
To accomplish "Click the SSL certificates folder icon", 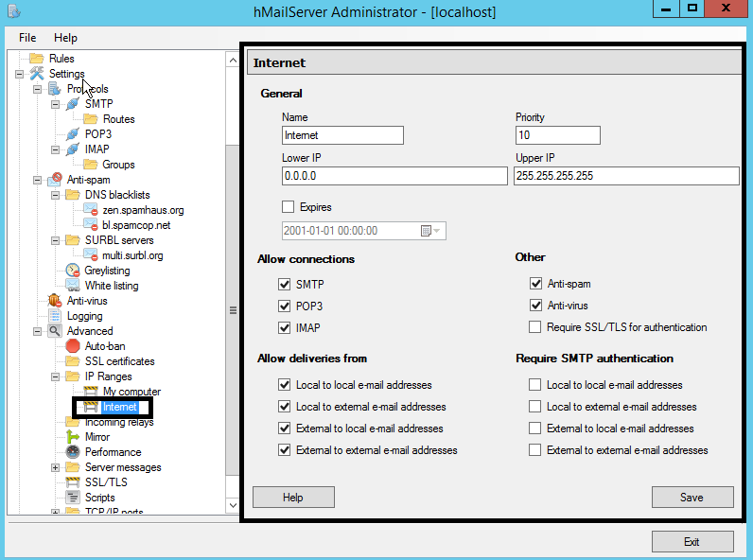I will (x=73, y=361).
